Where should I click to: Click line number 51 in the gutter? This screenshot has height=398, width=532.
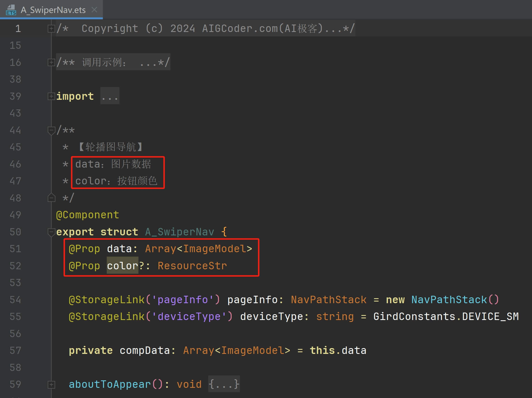pyautogui.click(x=15, y=249)
